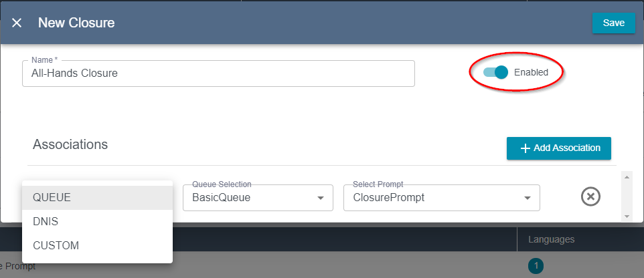Select QUEUE from the type list
644x278 pixels.
coord(97,198)
